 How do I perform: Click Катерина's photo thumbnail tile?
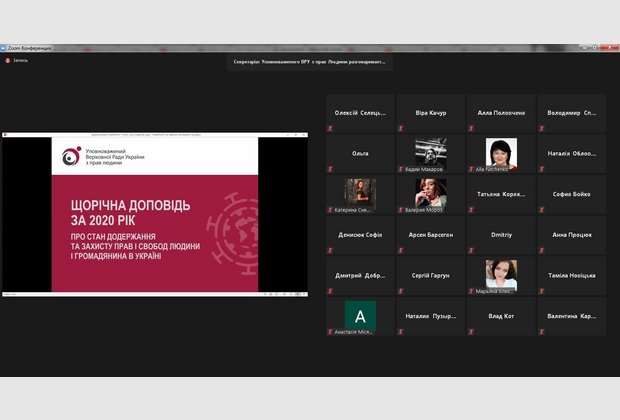click(x=360, y=193)
